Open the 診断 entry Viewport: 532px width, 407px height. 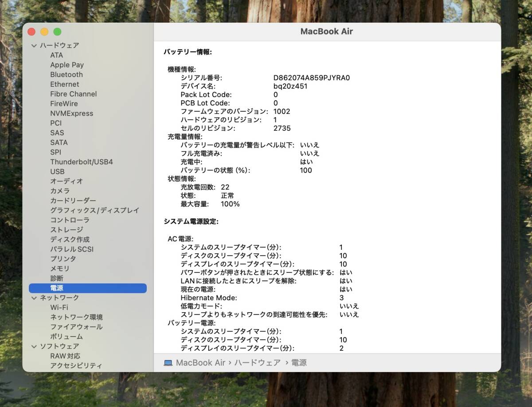57,279
